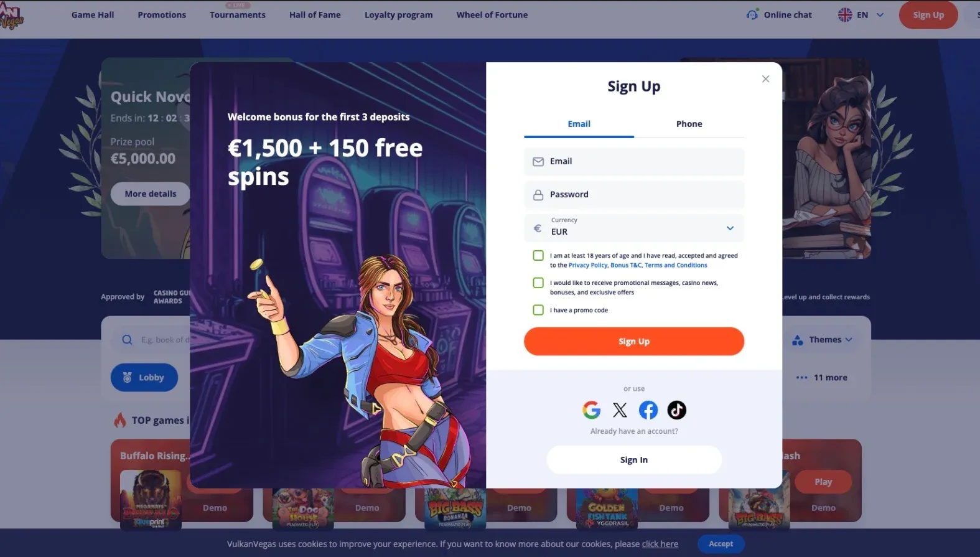Sign up using the Facebook icon

pos(648,410)
